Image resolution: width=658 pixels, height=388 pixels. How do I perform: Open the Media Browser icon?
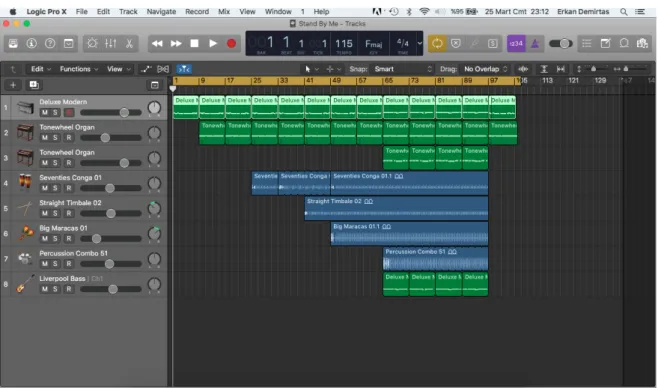click(642, 43)
